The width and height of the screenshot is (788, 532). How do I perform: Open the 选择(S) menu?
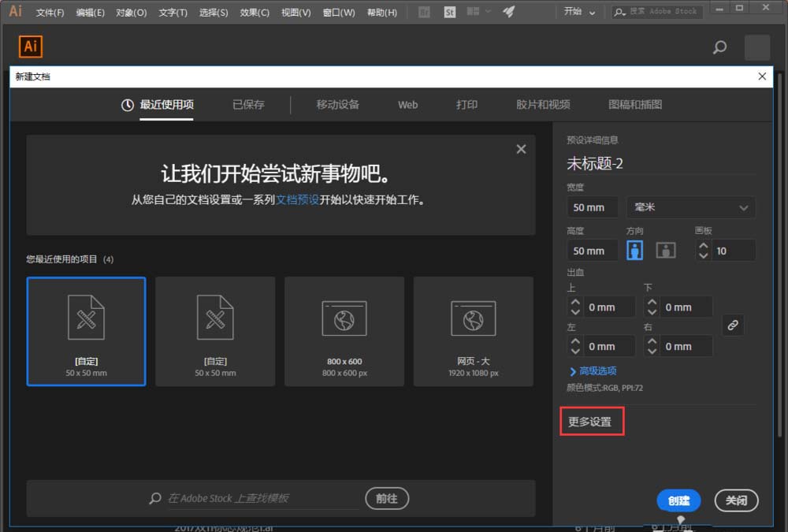click(214, 12)
